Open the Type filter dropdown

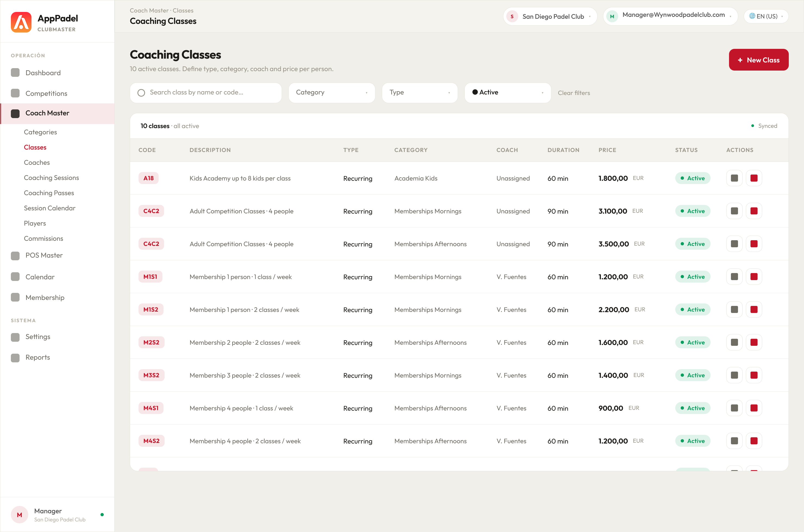pyautogui.click(x=420, y=93)
